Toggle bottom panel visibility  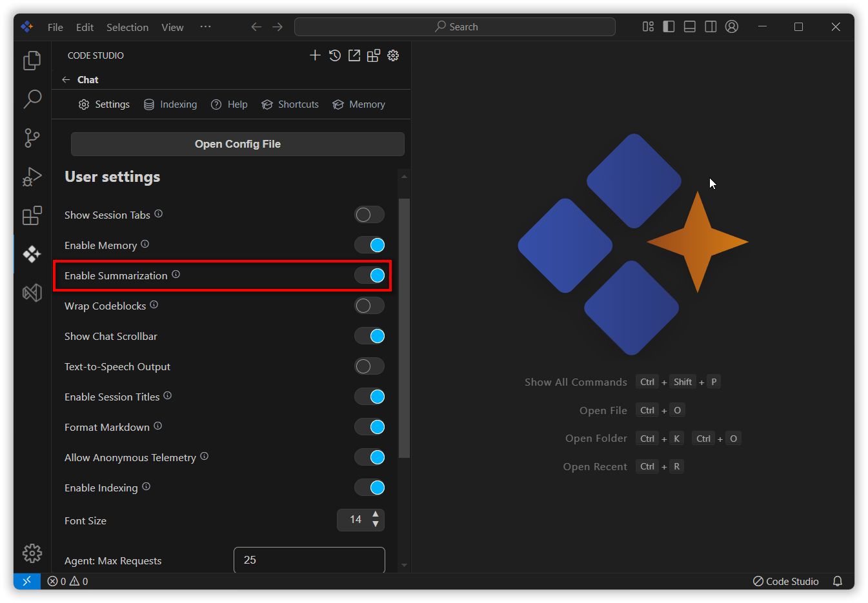pos(690,26)
